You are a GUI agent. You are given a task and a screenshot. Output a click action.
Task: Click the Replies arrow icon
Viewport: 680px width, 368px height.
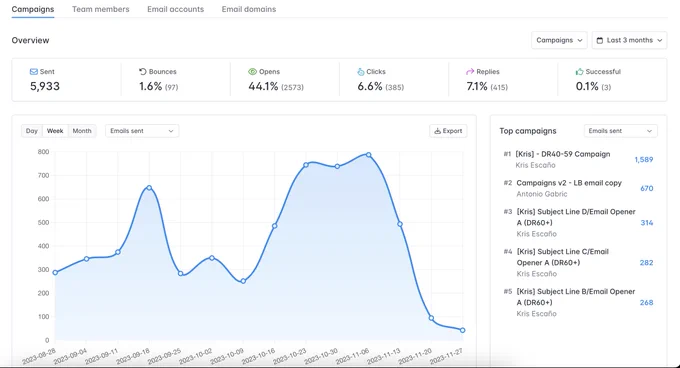470,72
